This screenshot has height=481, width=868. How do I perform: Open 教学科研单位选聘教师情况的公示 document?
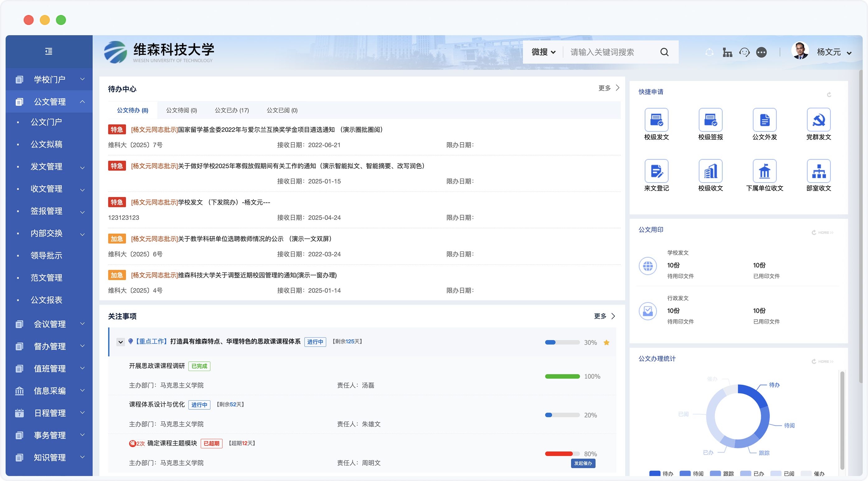tap(232, 239)
